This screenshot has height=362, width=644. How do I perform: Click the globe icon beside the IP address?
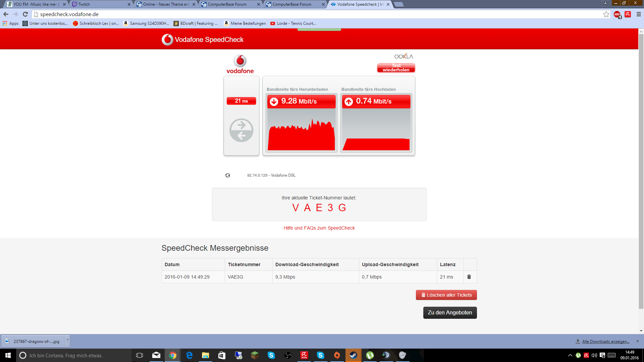click(227, 175)
